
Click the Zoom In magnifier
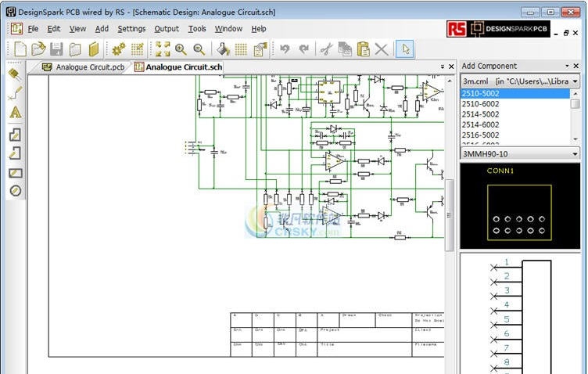click(x=181, y=49)
